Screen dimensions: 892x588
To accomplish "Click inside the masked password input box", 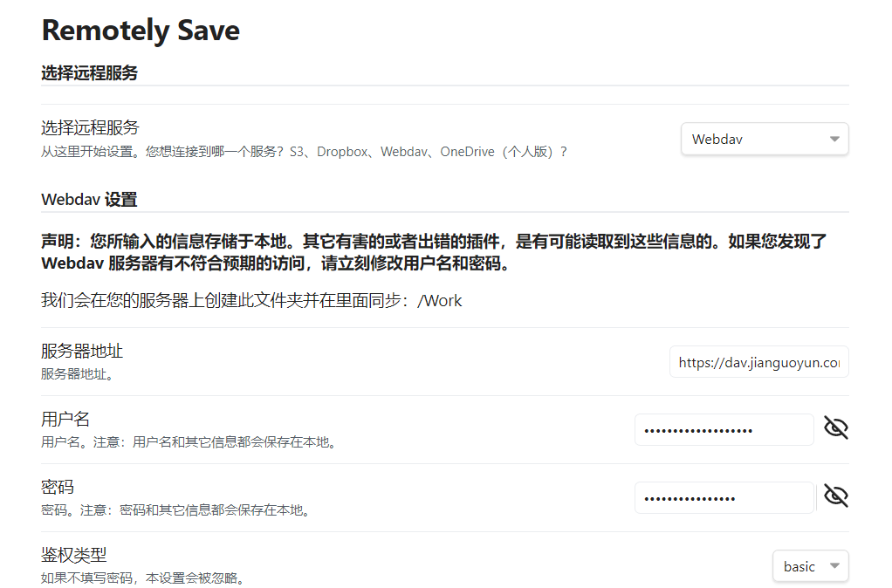I will pyautogui.click(x=724, y=496).
